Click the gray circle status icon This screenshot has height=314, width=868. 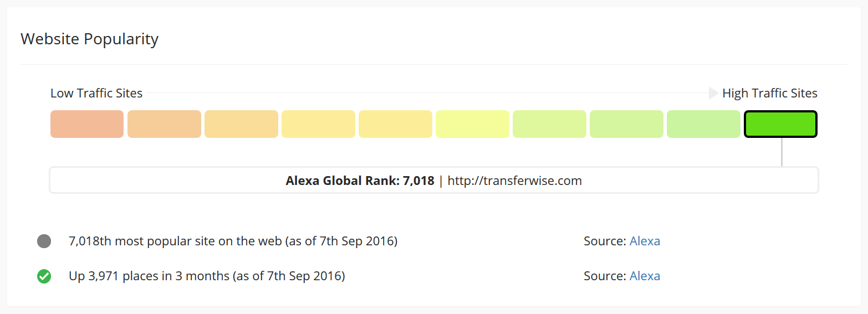point(44,241)
